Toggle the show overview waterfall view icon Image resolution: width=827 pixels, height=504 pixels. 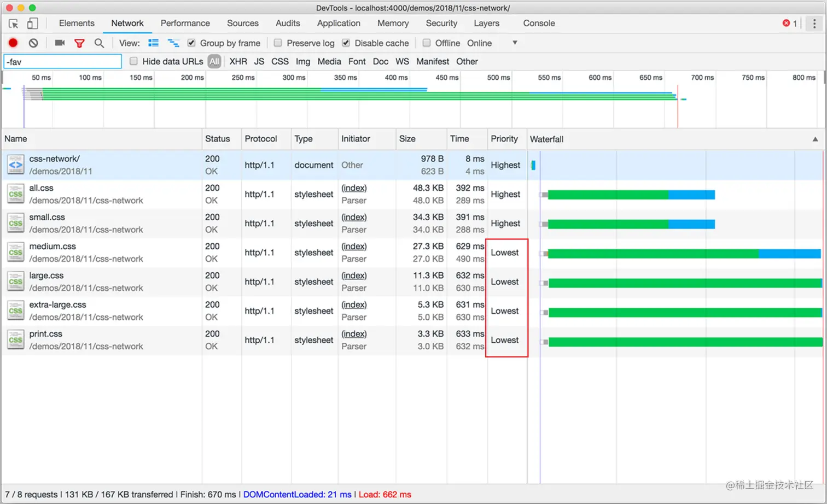[173, 43]
